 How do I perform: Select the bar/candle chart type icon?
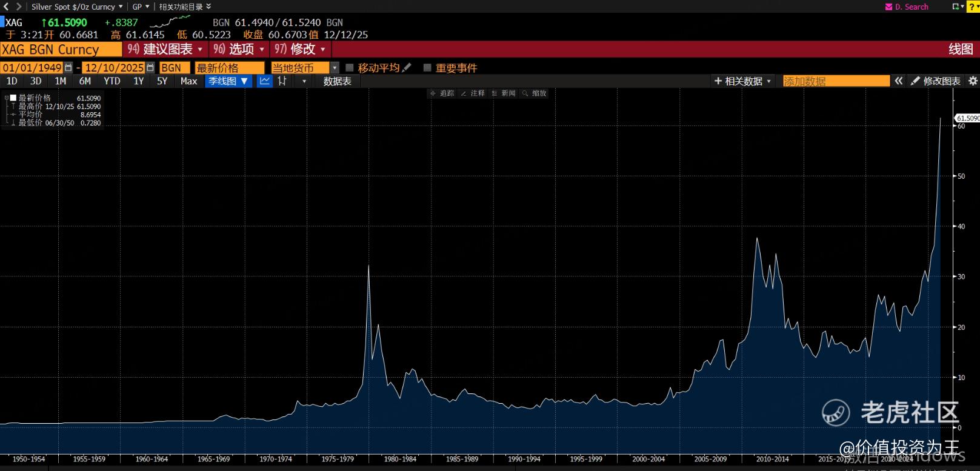pos(282,81)
